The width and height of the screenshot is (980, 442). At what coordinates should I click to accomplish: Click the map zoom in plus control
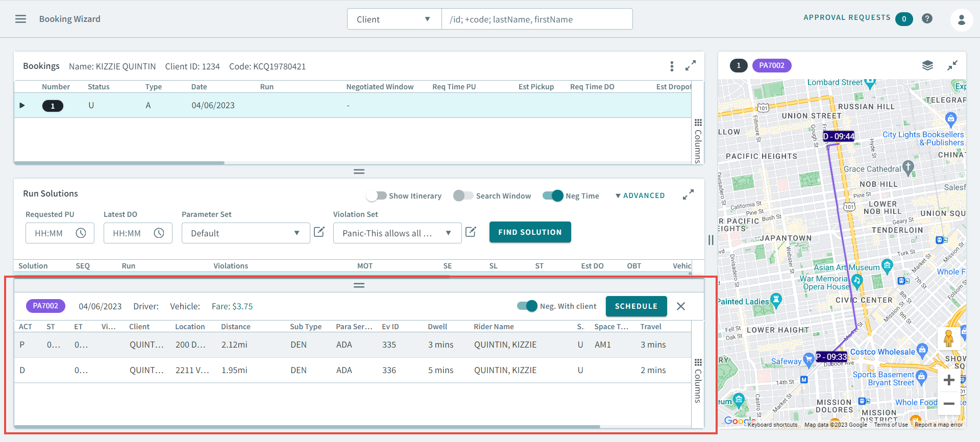[949, 380]
